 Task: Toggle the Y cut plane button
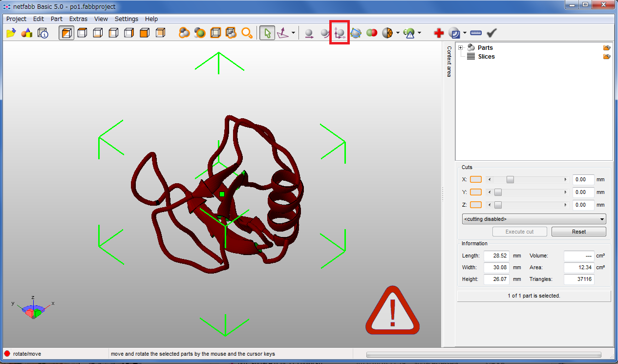[x=475, y=193]
